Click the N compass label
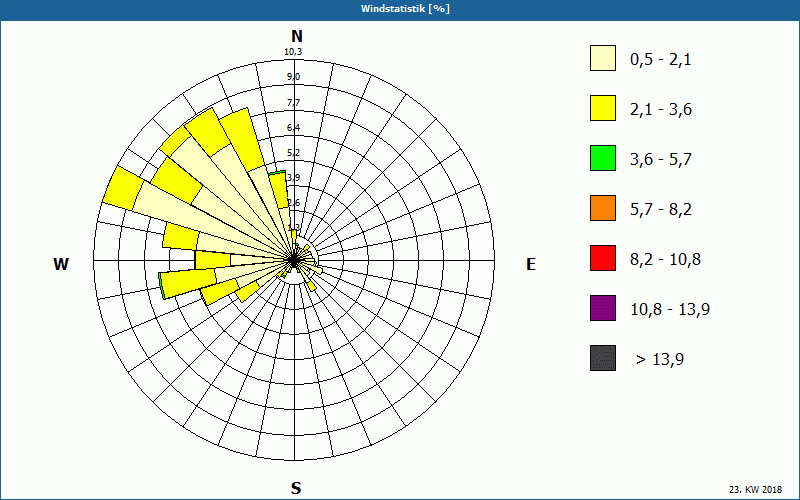800x500 pixels. point(297,36)
